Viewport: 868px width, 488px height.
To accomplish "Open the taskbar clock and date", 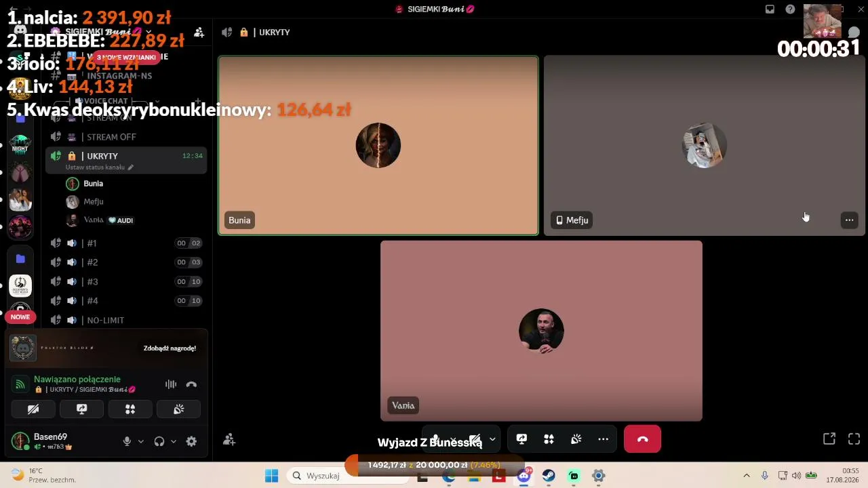I will tap(842, 475).
